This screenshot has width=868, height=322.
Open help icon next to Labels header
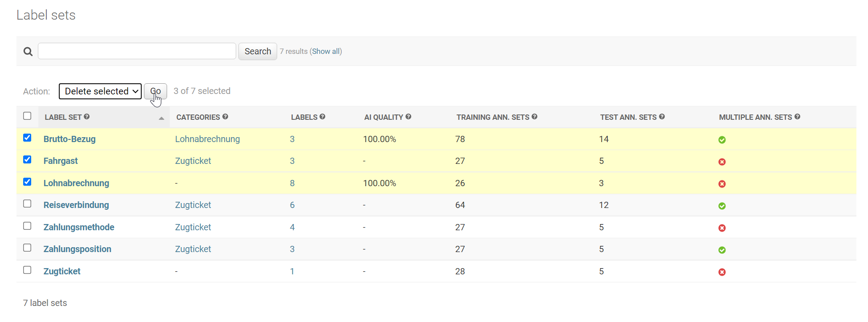pyautogui.click(x=323, y=117)
